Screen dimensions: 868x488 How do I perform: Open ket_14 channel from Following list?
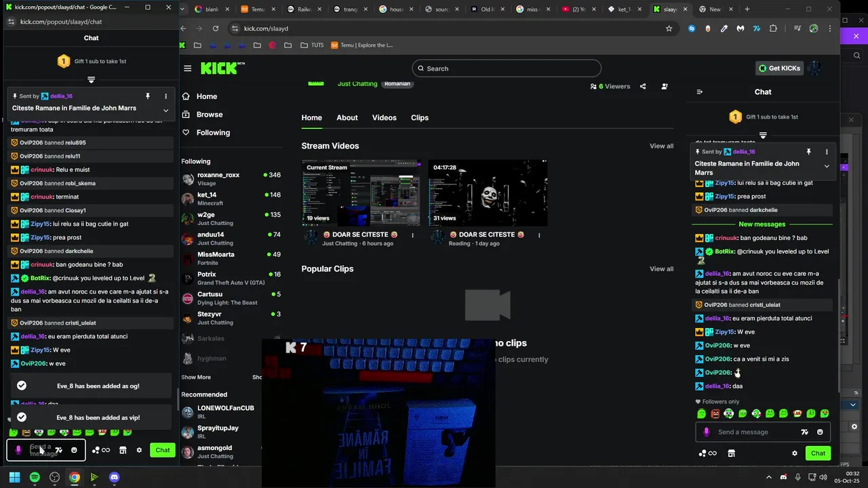click(231, 199)
